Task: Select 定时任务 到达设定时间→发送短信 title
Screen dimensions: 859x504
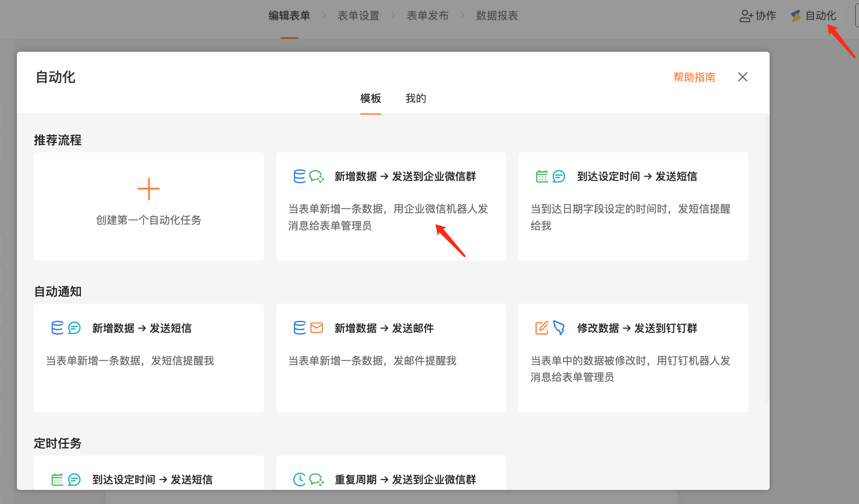Action: click(152, 480)
